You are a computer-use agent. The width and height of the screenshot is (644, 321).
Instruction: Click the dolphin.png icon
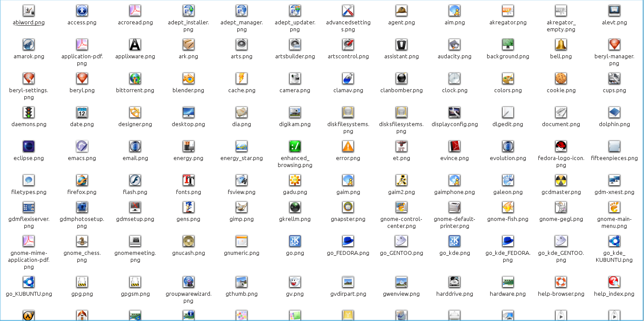coord(614,112)
